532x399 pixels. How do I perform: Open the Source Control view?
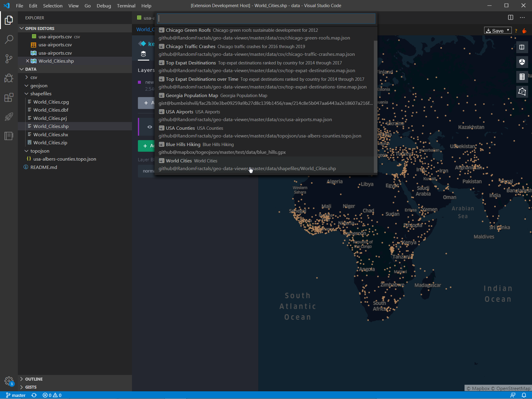(x=9, y=58)
